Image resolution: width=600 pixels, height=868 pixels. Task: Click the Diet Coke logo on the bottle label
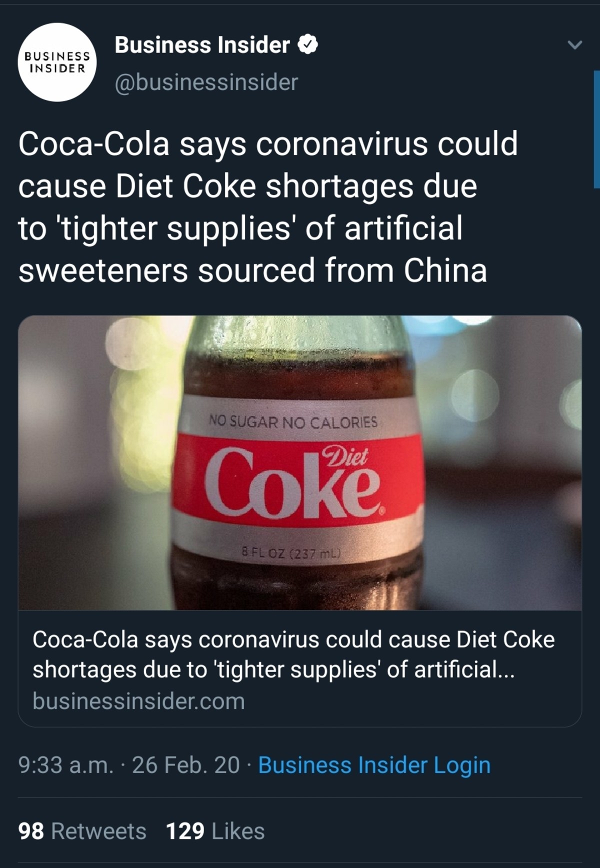[294, 482]
